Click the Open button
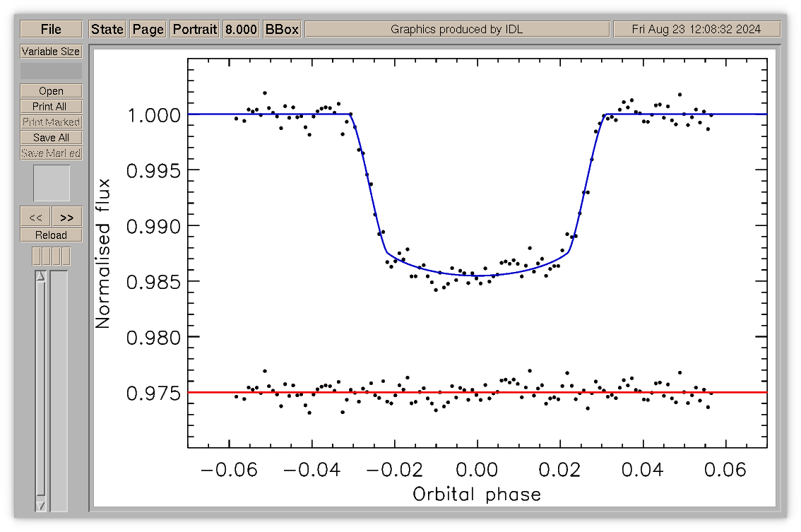 [51, 91]
